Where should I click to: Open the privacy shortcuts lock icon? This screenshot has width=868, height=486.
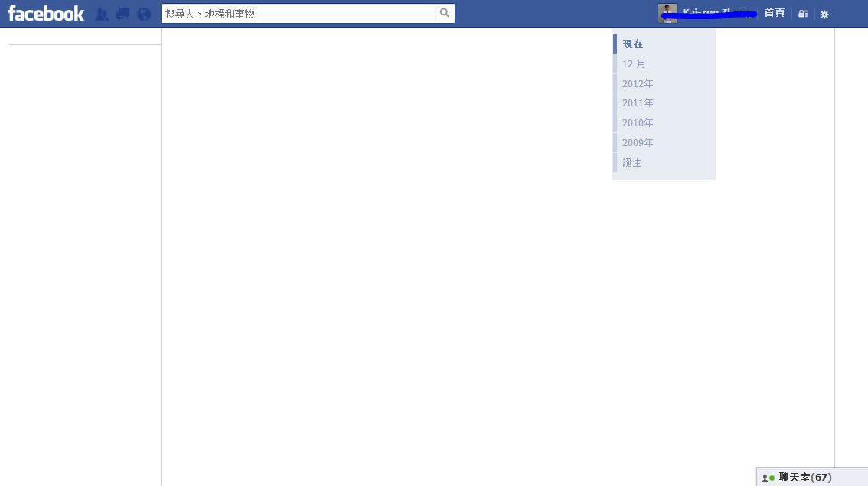tap(803, 14)
